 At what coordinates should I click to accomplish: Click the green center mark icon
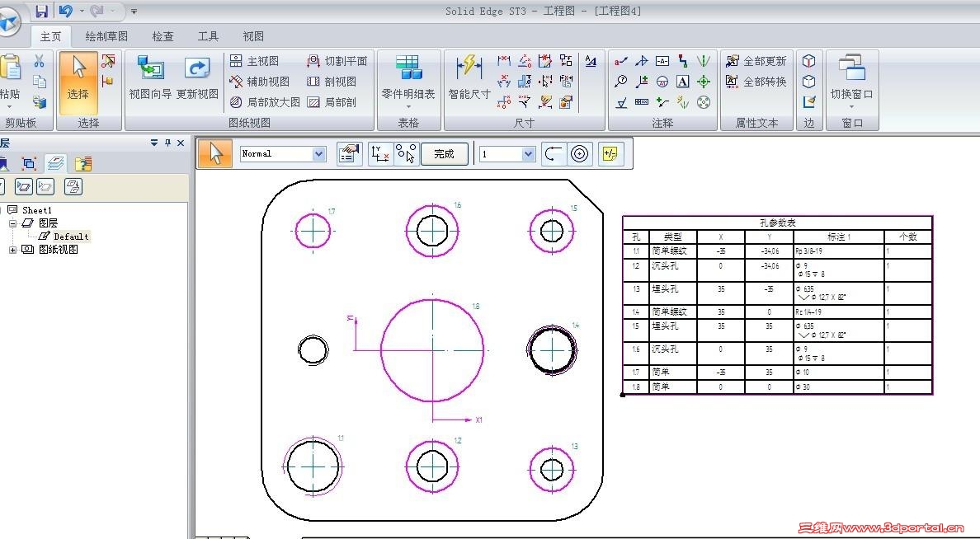704,82
